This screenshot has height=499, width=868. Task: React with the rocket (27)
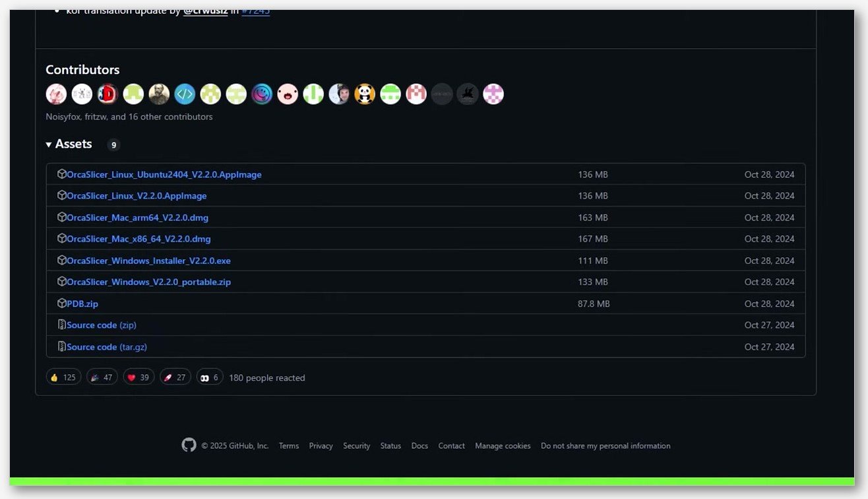[x=175, y=378]
